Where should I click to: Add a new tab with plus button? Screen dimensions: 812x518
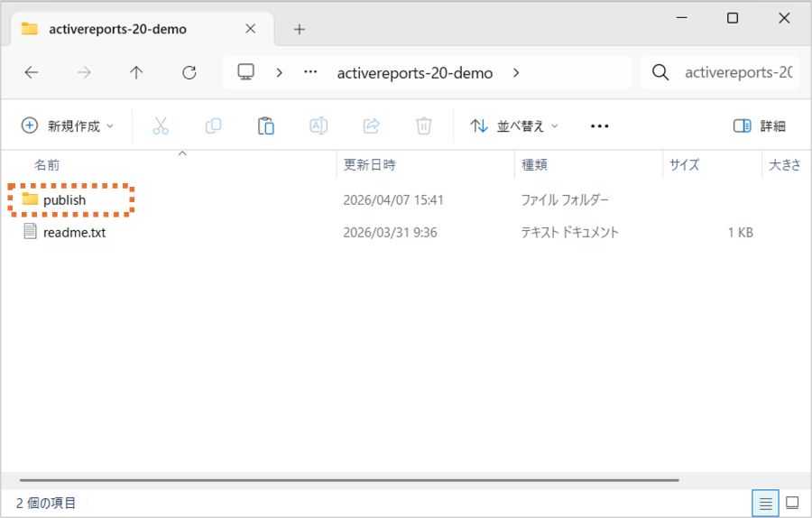tap(300, 29)
